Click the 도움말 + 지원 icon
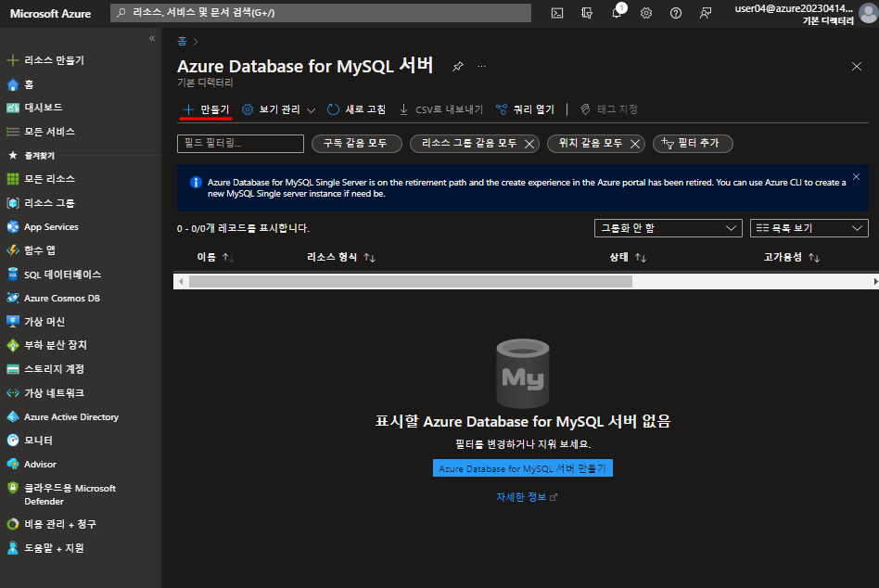The width and height of the screenshot is (879, 588). [12, 548]
